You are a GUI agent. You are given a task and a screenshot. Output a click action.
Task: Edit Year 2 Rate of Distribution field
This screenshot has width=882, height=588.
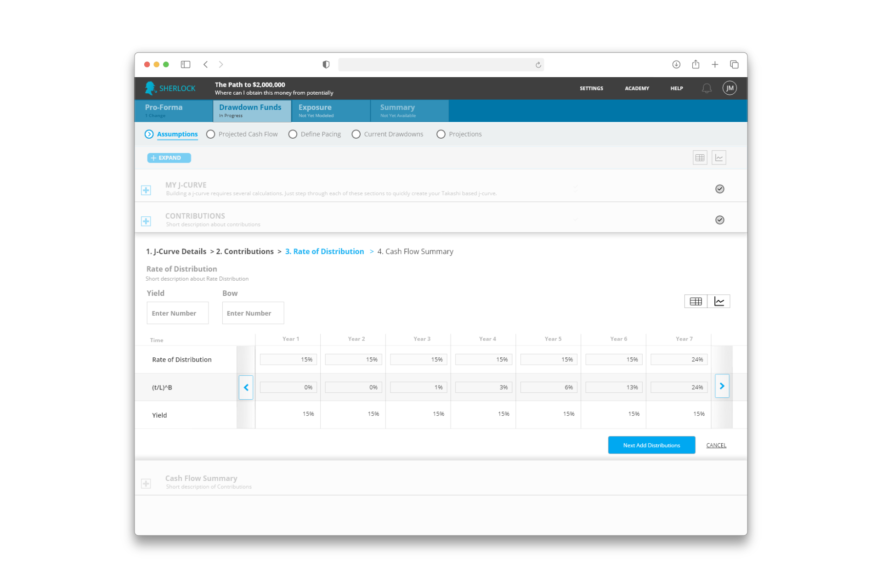tap(353, 360)
